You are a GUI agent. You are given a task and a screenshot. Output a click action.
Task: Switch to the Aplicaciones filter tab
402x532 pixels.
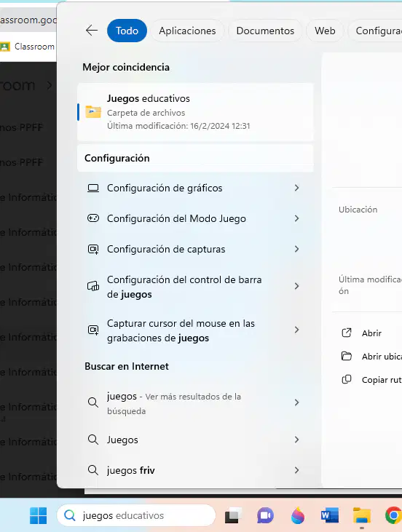coord(187,31)
